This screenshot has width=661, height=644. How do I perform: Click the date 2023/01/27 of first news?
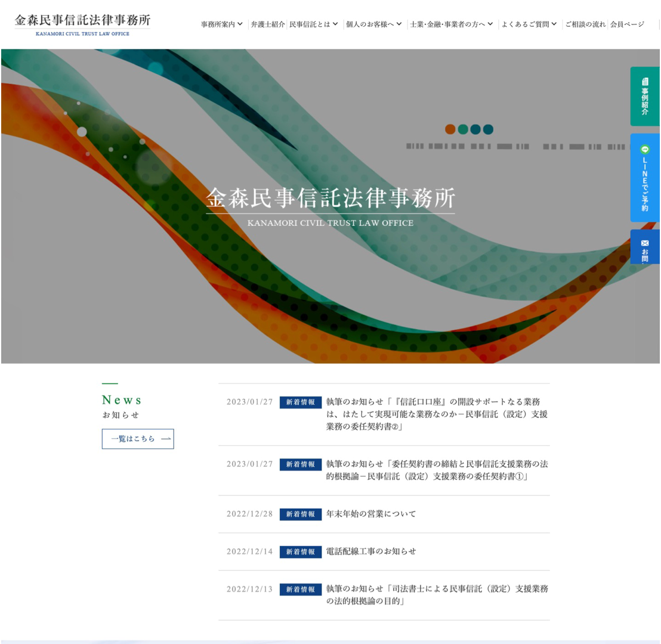[249, 402]
